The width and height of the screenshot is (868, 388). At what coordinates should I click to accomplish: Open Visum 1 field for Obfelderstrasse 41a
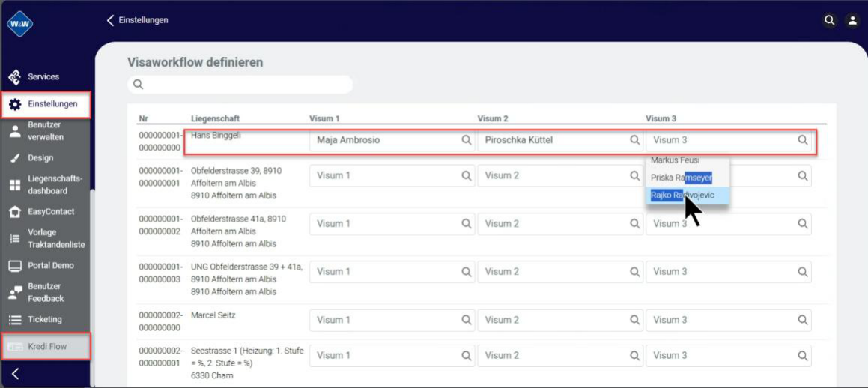pyautogui.click(x=392, y=224)
